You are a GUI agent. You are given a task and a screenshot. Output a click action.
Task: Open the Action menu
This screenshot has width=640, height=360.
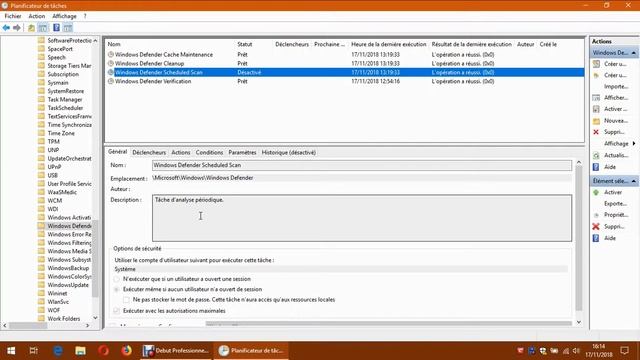coord(37,16)
